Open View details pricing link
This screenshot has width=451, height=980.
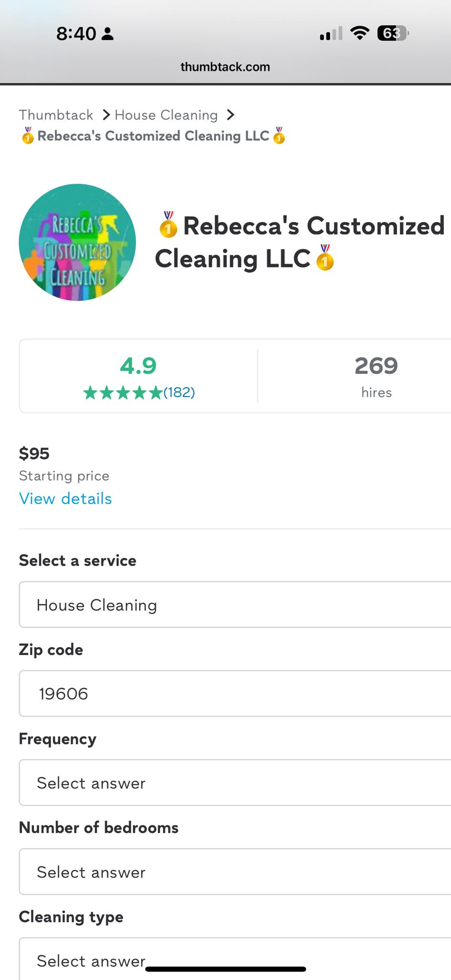pos(66,499)
